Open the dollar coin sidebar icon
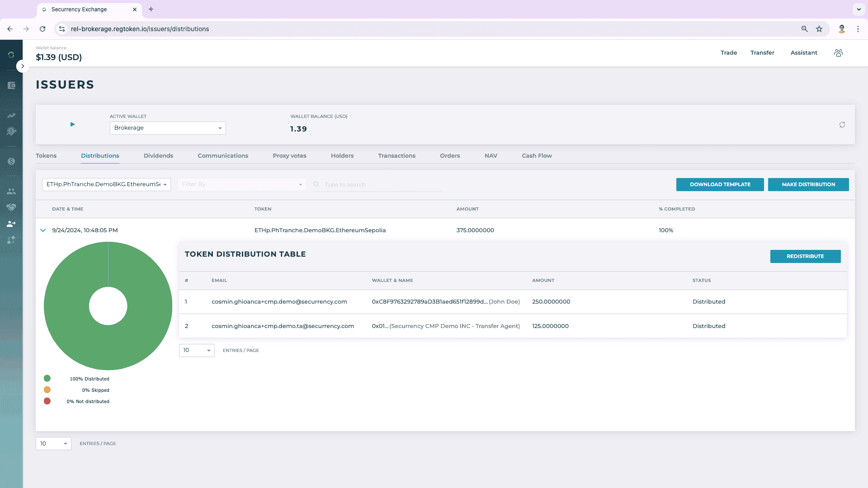Screen dimensions: 868x488 tap(11, 161)
